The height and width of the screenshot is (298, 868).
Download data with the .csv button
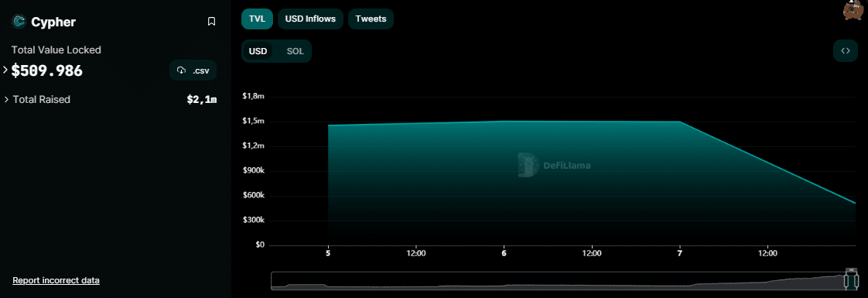(x=193, y=70)
